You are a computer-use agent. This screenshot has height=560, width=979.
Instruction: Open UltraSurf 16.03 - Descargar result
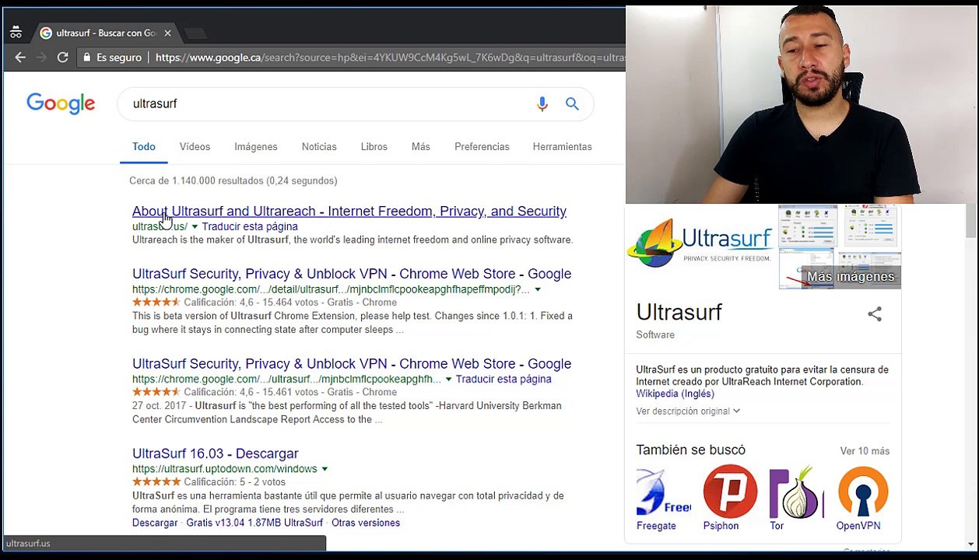pyautogui.click(x=216, y=453)
